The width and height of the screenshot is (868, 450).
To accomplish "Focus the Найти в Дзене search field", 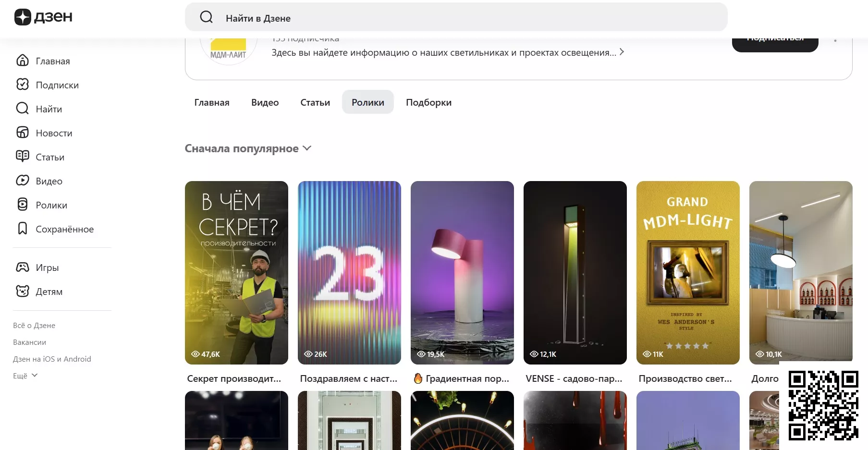I will point(456,17).
